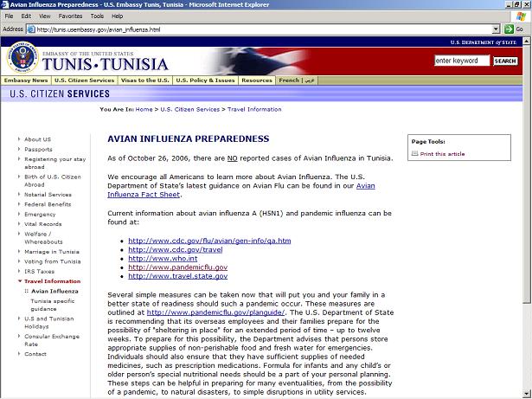Image resolution: width=532 pixels, height=399 pixels.
Task: Open Welfare / Whereabouts in the sidebar
Action: click(43, 238)
